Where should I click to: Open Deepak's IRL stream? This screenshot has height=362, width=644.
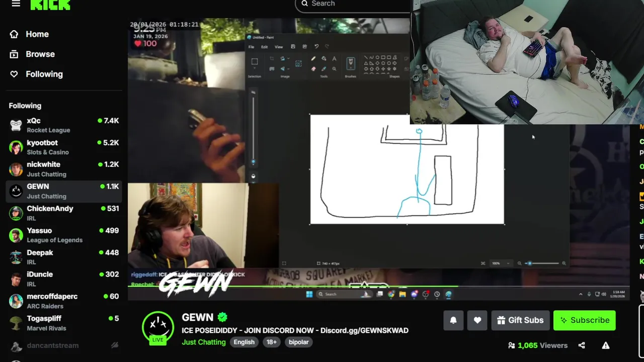pyautogui.click(x=64, y=257)
